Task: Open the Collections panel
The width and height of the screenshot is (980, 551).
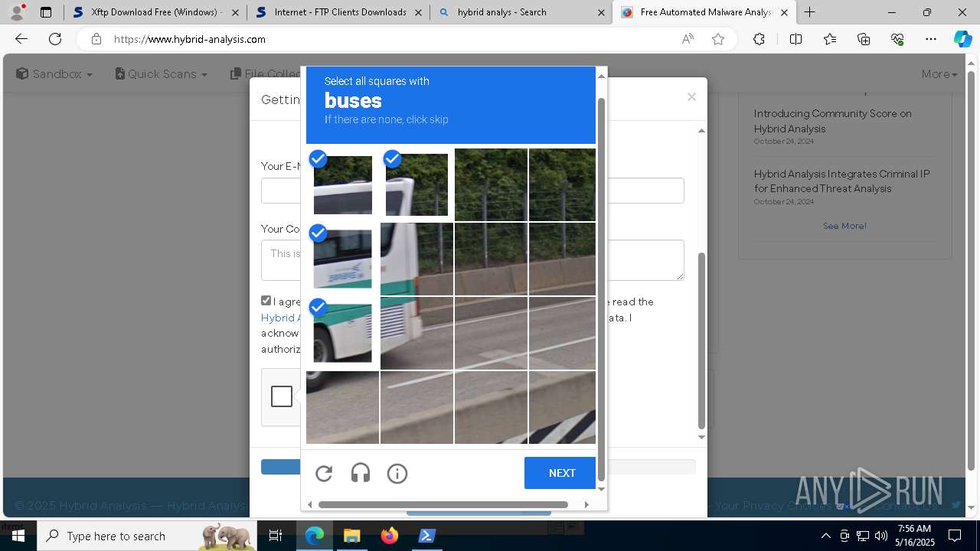Action: tap(864, 39)
